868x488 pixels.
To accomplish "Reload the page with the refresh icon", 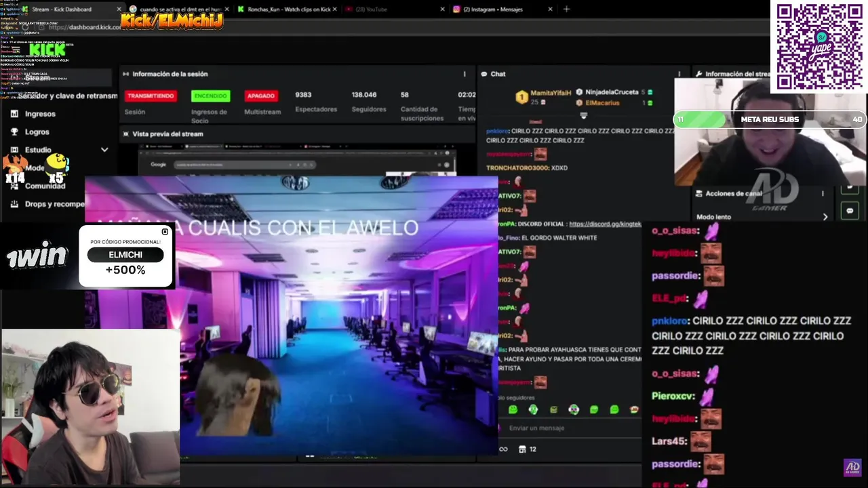I will 25,28.
